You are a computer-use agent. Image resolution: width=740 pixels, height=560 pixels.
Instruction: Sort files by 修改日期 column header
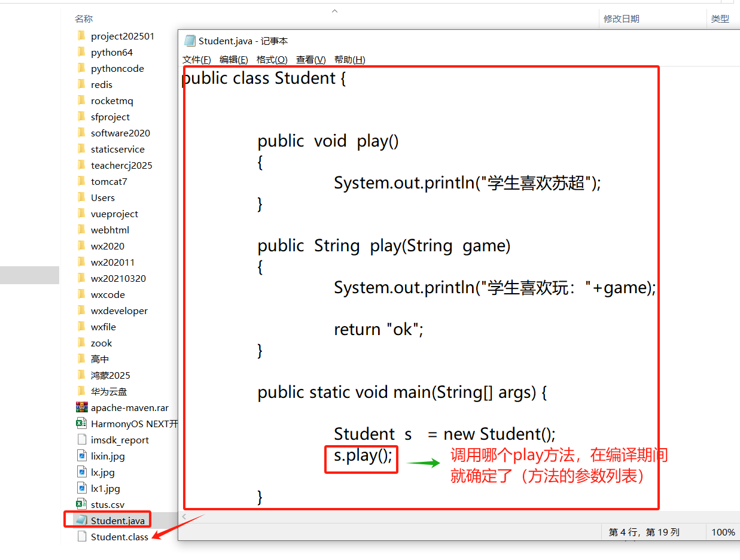pyautogui.click(x=622, y=19)
